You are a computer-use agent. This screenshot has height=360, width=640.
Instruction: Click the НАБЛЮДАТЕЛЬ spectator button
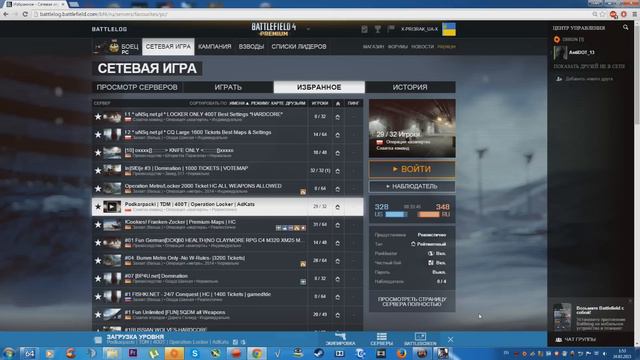[412, 187]
